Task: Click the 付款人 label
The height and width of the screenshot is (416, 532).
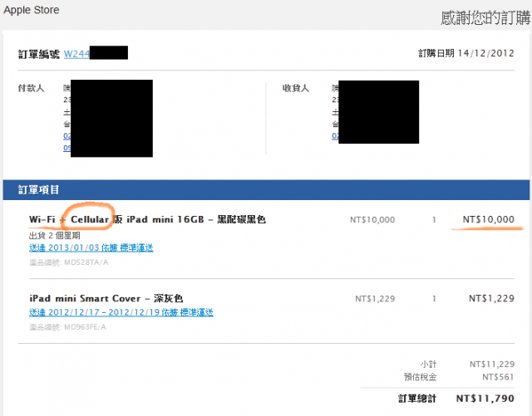Action: click(x=32, y=88)
